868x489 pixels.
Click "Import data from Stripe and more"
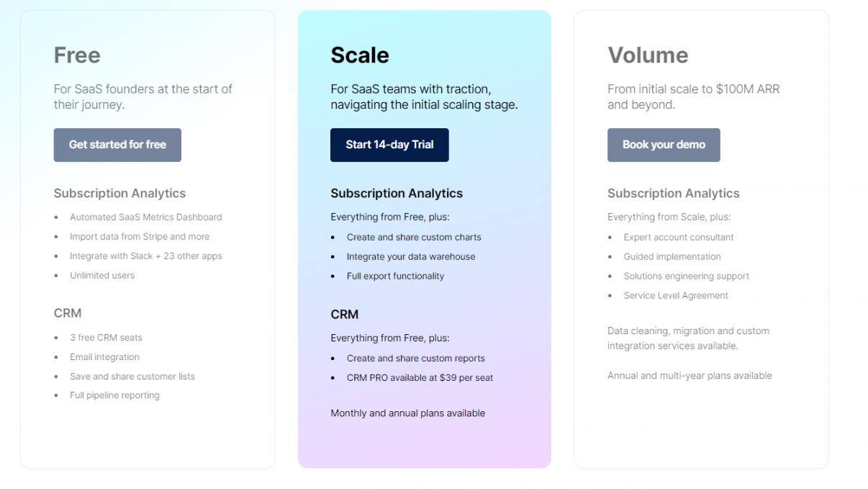click(140, 236)
